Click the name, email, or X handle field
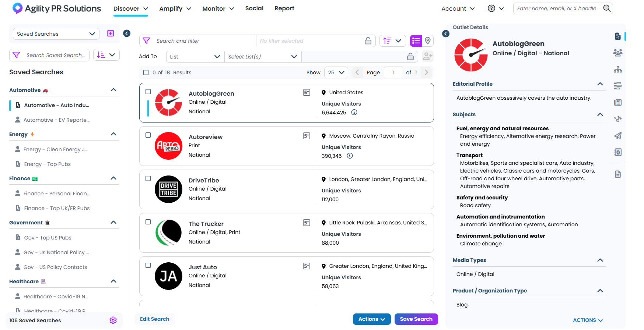The width and height of the screenshot is (644, 330). (557, 8)
